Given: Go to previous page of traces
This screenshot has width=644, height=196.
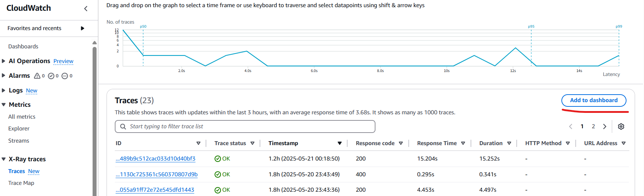Looking at the screenshot, I should pos(571,126).
